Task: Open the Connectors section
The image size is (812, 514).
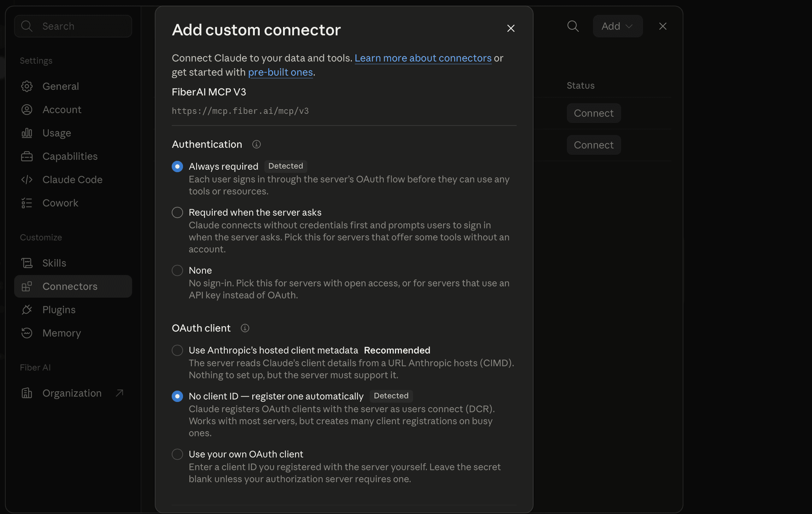Action: (73, 286)
